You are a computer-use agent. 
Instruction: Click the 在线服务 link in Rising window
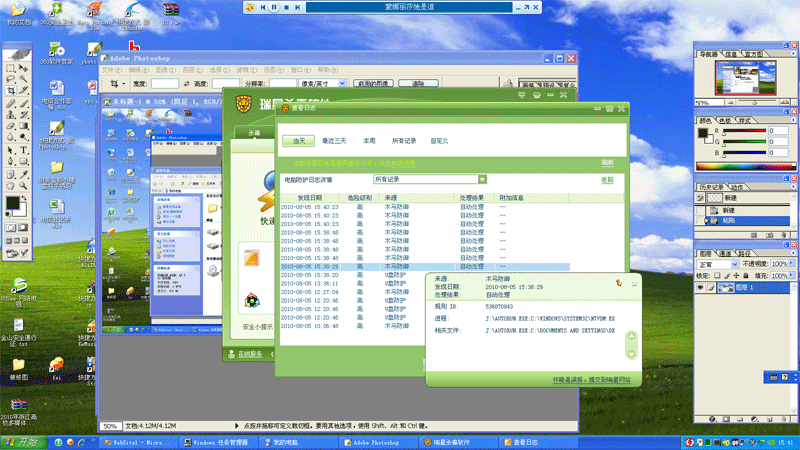(x=250, y=354)
